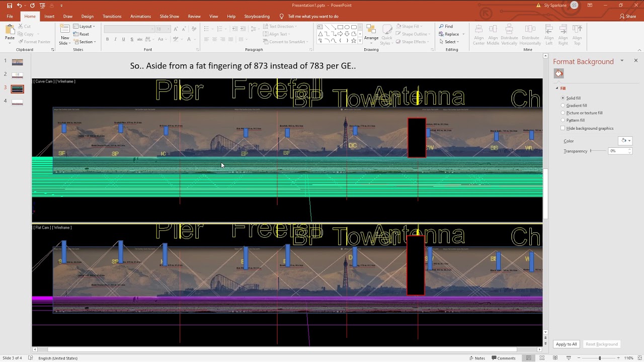The image size is (644, 362).
Task: Go to the Storyboarding tab
Action: coord(257,16)
